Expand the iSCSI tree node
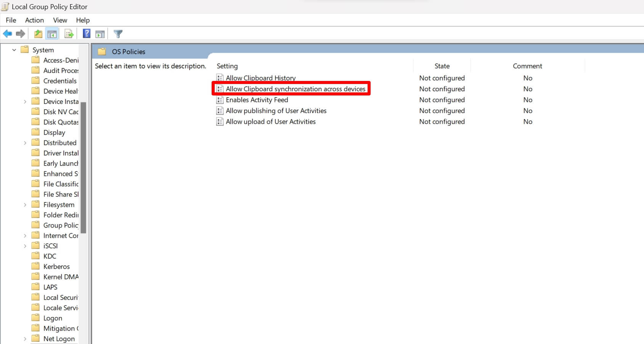644x344 pixels. [25, 246]
